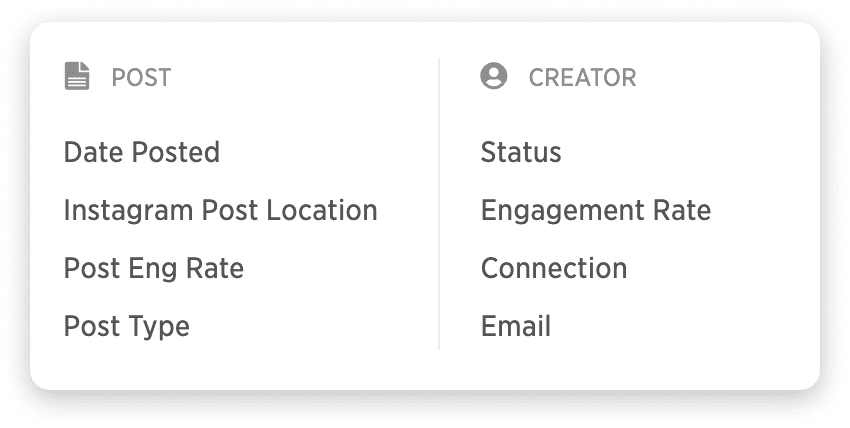Image resolution: width=850 pixels, height=428 pixels.
Task: Choose the Date Posted field
Action: tap(141, 152)
